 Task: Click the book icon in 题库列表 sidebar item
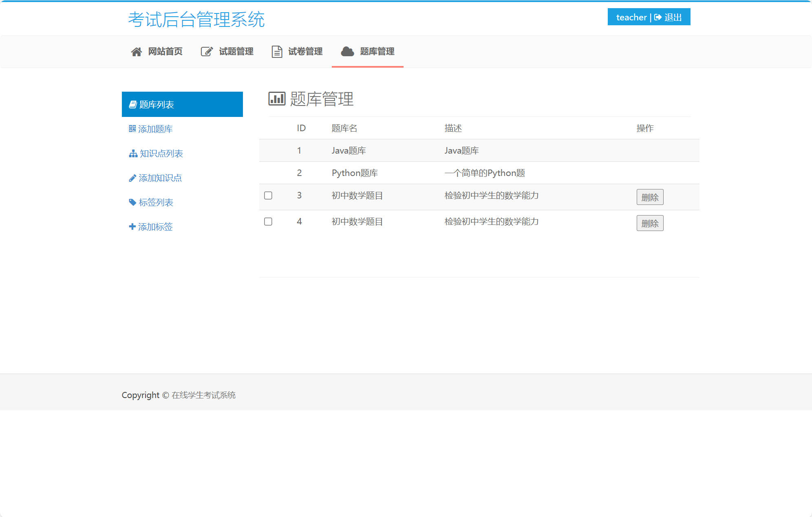tap(132, 104)
